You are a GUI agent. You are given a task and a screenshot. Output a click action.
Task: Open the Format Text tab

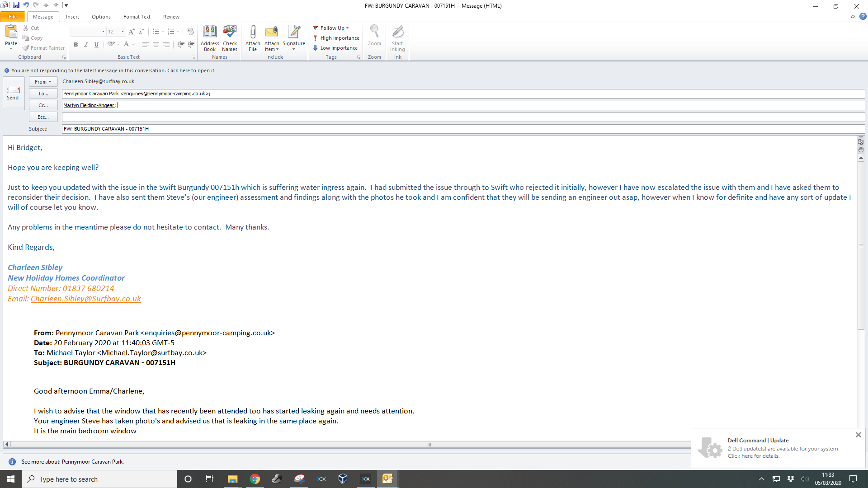point(137,17)
